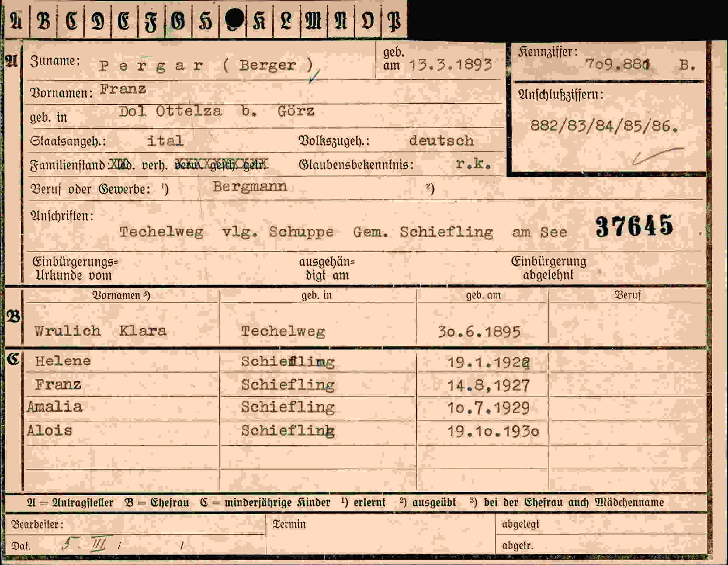
Task: Click the handwritten checkmark in Anschlußziffern box
Action: click(657, 156)
